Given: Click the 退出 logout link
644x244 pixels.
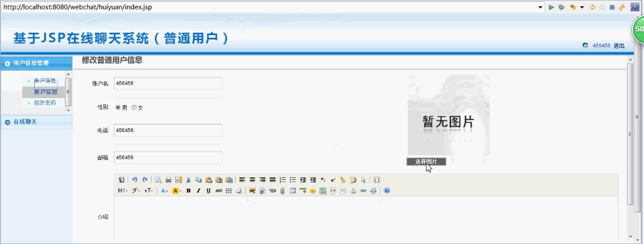Looking at the screenshot, I should (619, 45).
